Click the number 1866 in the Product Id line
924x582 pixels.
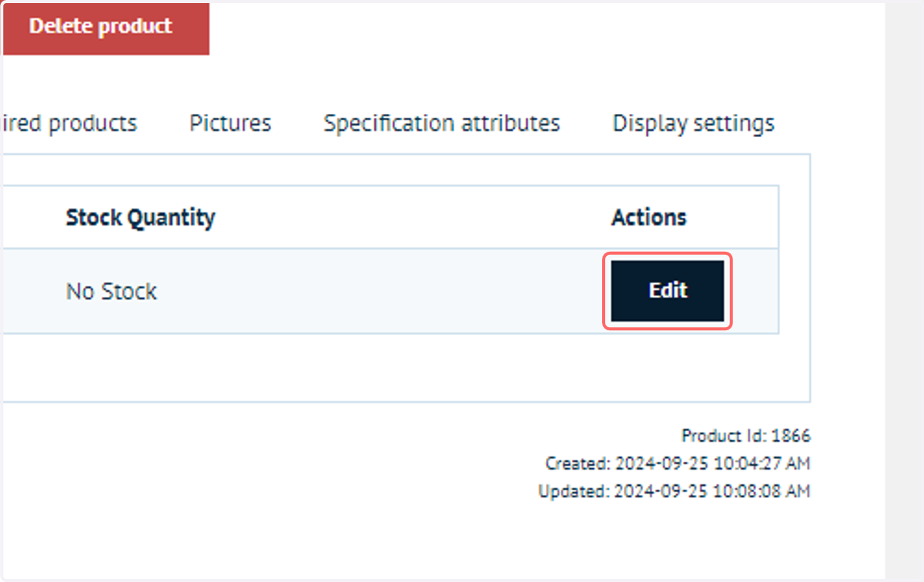click(x=791, y=436)
